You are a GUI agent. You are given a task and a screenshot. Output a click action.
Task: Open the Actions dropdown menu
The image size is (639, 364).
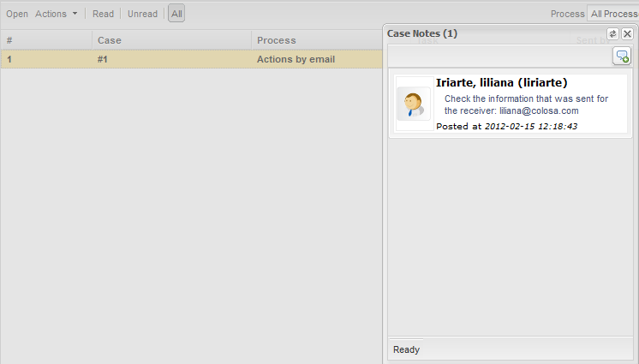pos(57,14)
